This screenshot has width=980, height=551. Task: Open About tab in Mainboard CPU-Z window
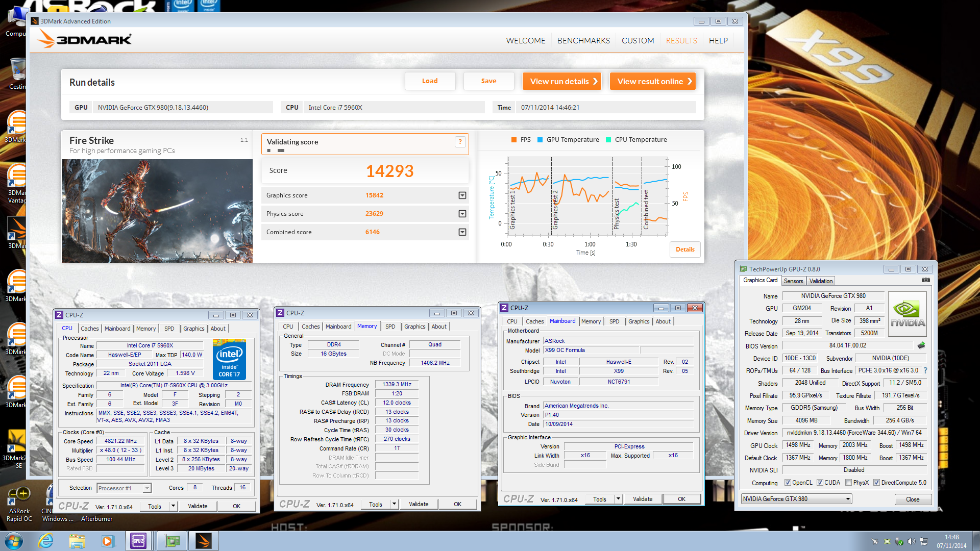pyautogui.click(x=663, y=321)
